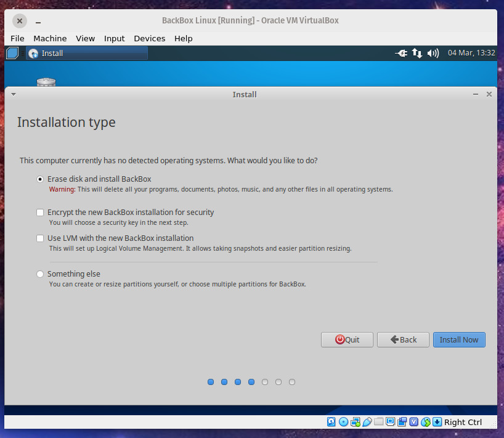Viewport: 504px width, 438px height.
Task: Click the optical disc icon in status bar
Action: pyautogui.click(x=343, y=422)
